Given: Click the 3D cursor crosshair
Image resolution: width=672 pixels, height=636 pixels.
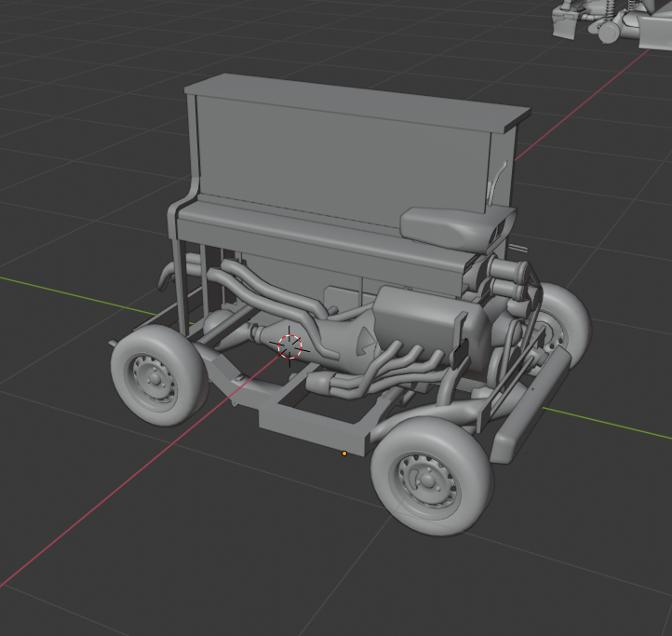Looking at the screenshot, I should (x=289, y=346).
